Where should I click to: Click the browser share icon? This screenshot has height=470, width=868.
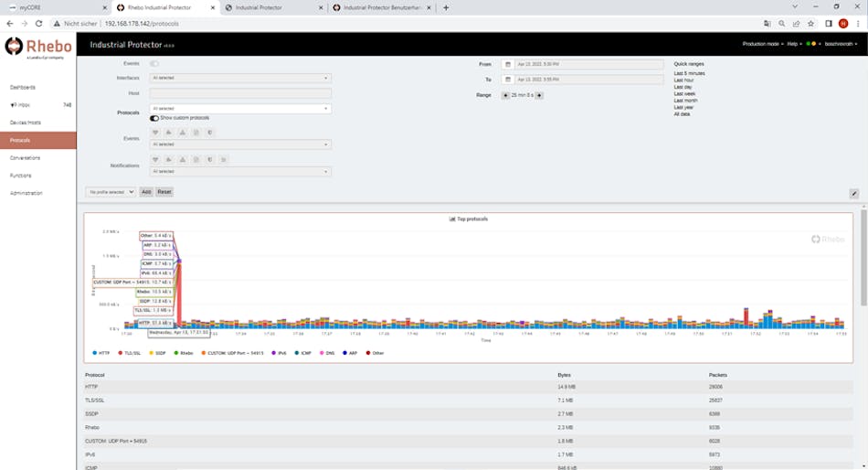[x=796, y=23]
